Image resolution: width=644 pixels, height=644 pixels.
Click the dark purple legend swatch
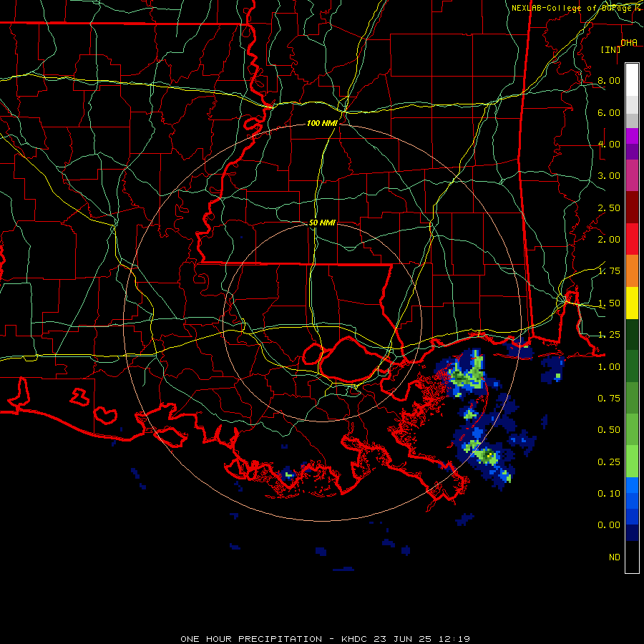pos(632,152)
